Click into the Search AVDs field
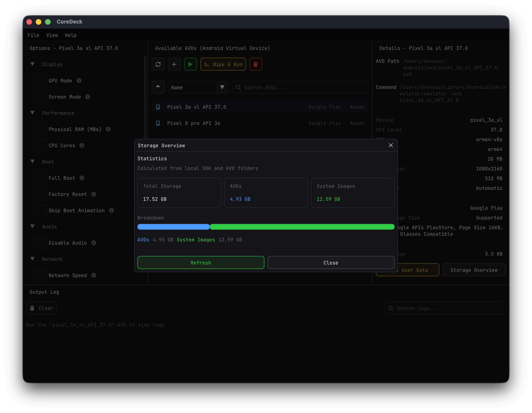Image resolution: width=532 pixels, height=413 pixels. [x=300, y=87]
